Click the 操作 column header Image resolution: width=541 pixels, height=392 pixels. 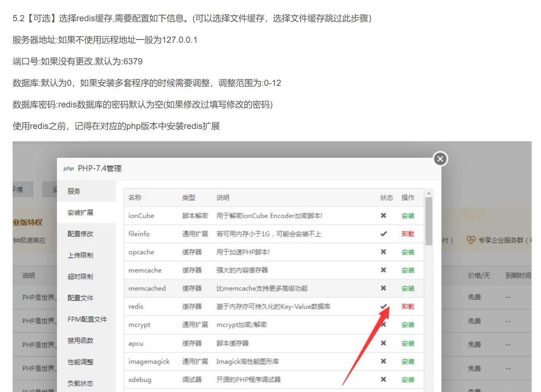tap(408, 198)
